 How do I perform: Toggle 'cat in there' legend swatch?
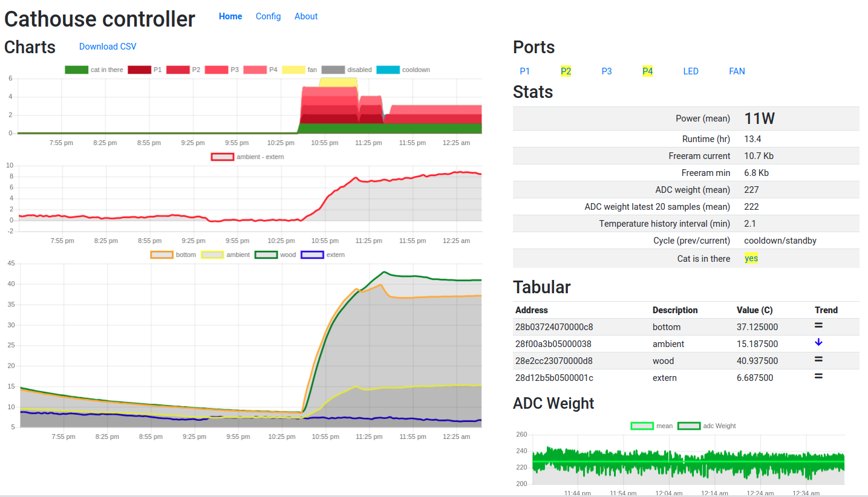[76, 70]
